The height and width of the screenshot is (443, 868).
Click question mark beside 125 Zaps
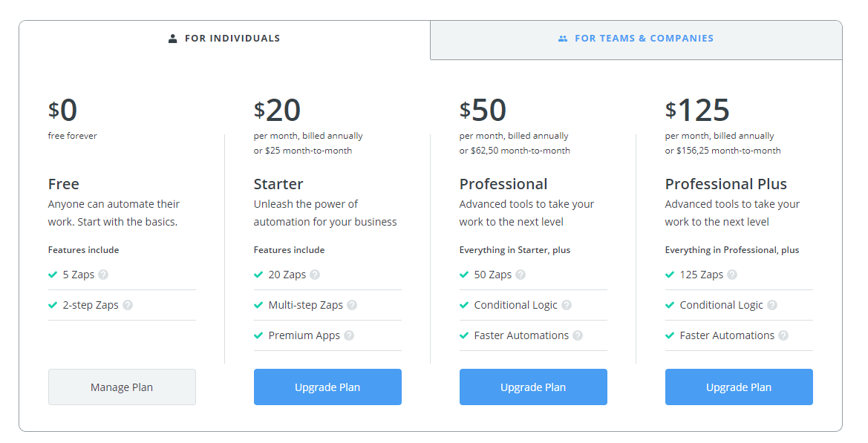732,275
